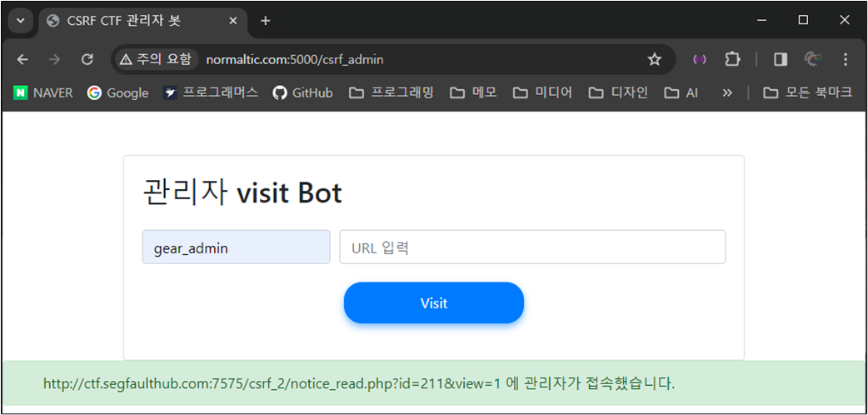Maximize the browser window
The image size is (868, 415).
(x=803, y=21)
